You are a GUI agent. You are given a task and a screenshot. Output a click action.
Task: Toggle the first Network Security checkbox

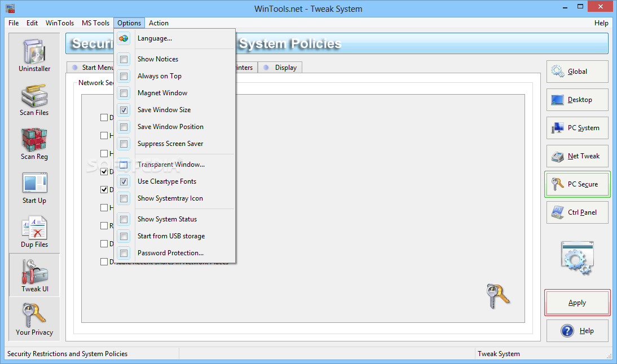[104, 118]
